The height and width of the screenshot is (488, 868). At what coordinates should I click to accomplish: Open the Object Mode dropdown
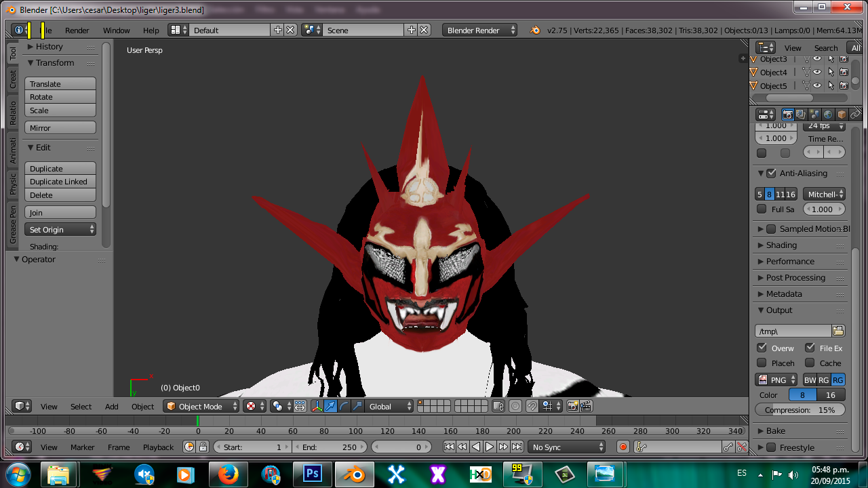[201, 406]
